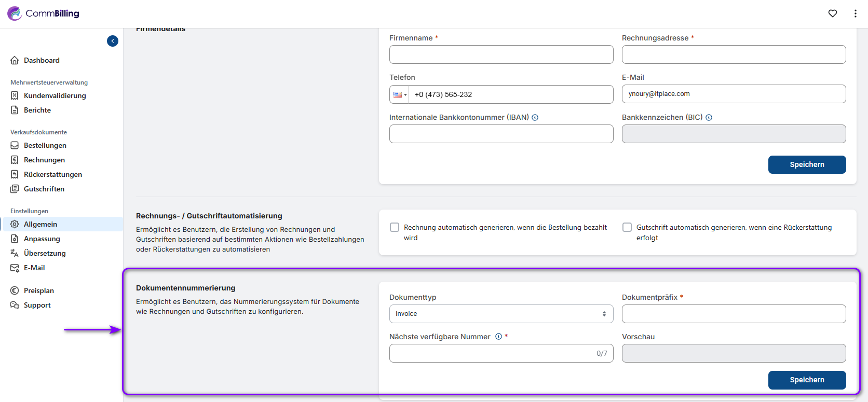Enable automatic invoice generation checkbox
Viewport: 868px width, 402px height.
click(x=395, y=227)
